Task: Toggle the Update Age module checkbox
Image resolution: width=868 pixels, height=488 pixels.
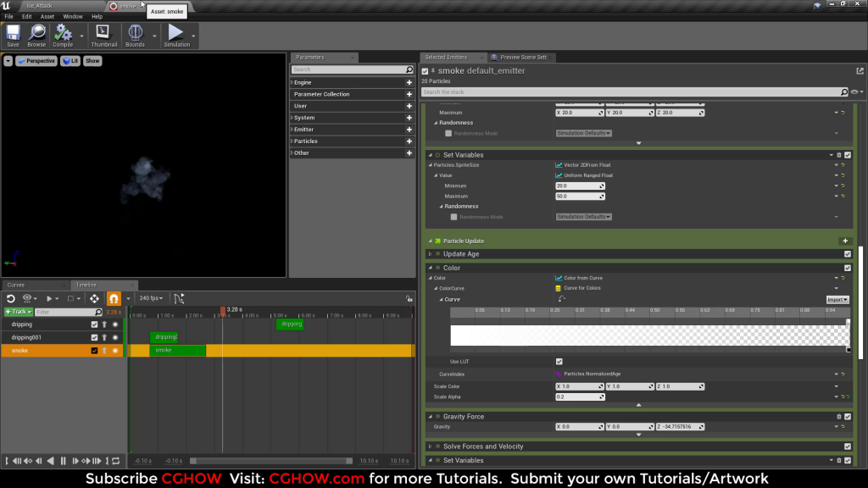Action: [848, 254]
